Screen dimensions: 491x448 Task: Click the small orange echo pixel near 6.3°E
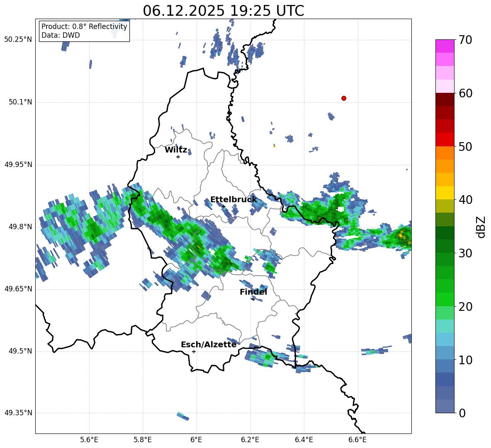coord(274,146)
